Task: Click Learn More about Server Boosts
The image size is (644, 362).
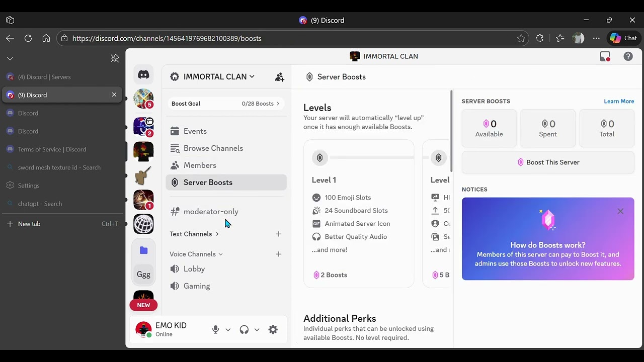Action: pos(619,101)
